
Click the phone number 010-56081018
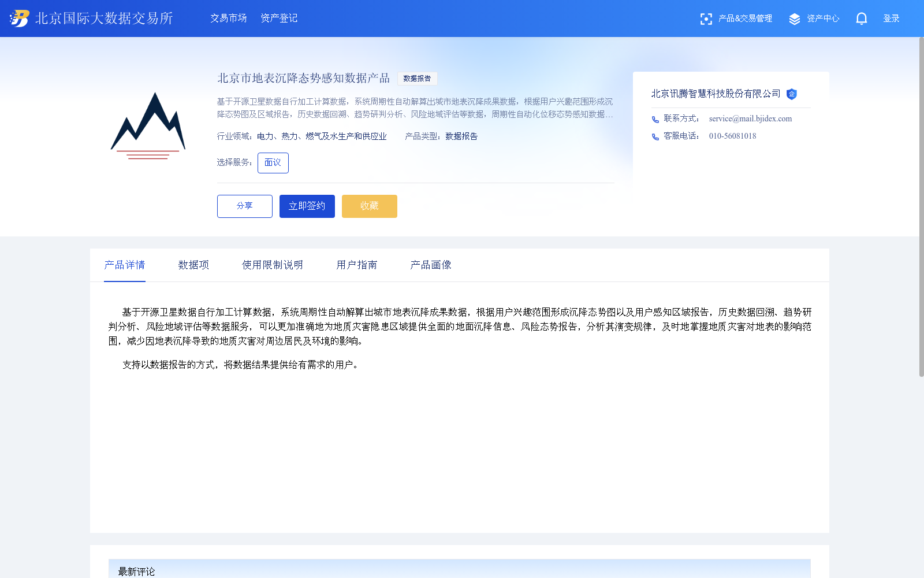click(x=732, y=136)
